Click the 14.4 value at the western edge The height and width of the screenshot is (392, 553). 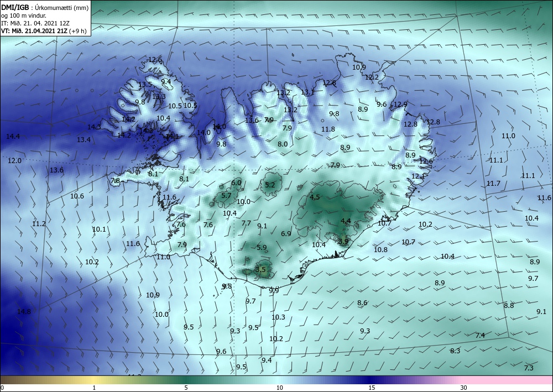13,137
